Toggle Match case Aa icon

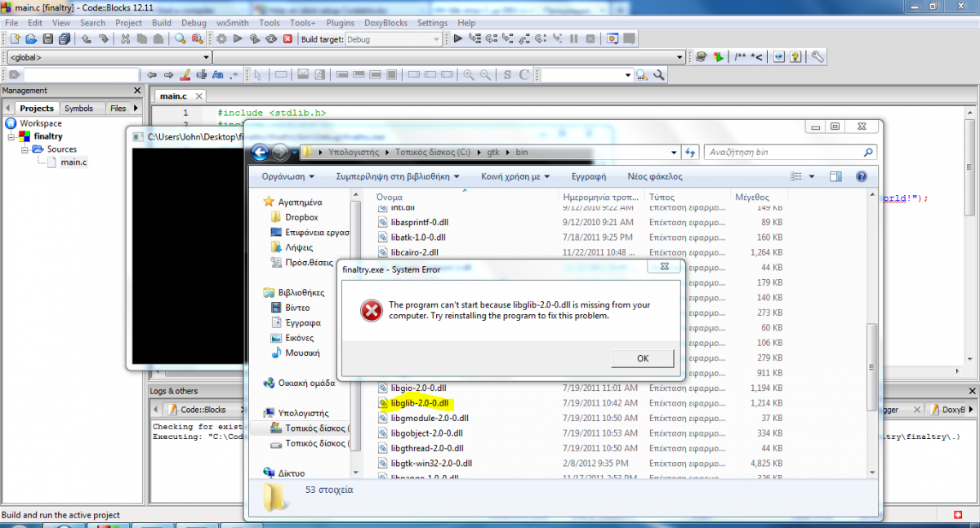[x=217, y=74]
